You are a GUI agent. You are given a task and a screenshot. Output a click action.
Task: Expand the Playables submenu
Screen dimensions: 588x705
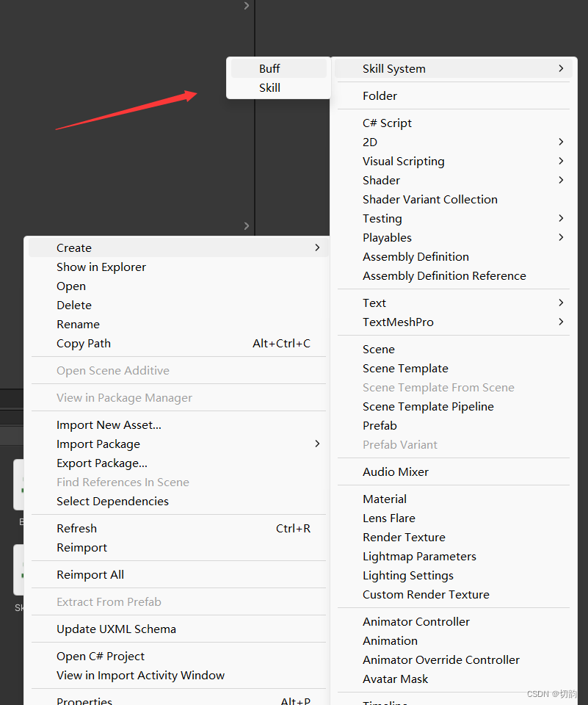(x=454, y=237)
